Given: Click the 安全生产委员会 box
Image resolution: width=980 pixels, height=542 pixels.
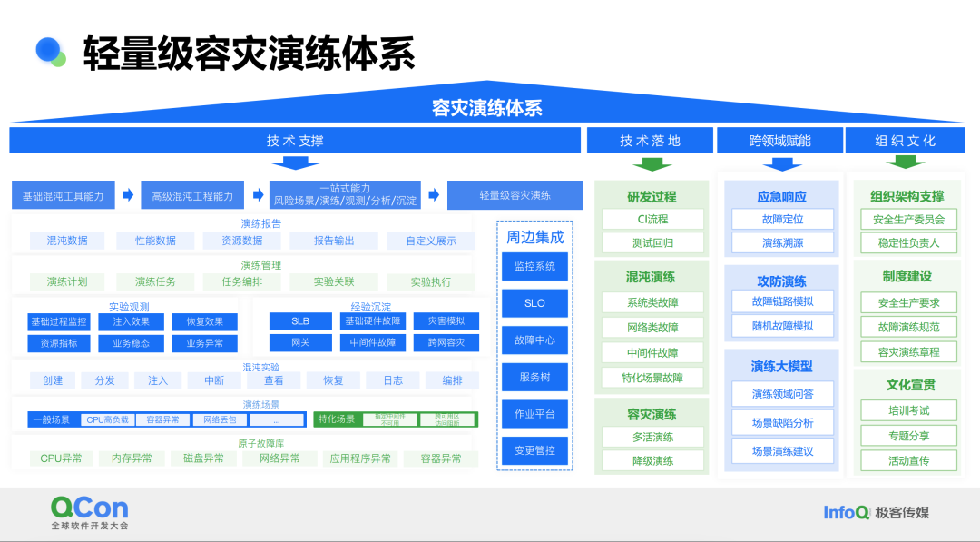Looking at the screenshot, I should pos(908,220).
